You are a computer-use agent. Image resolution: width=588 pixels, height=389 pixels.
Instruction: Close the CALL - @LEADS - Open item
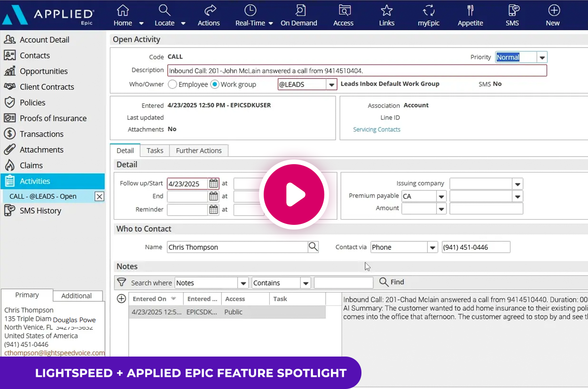pyautogui.click(x=99, y=197)
